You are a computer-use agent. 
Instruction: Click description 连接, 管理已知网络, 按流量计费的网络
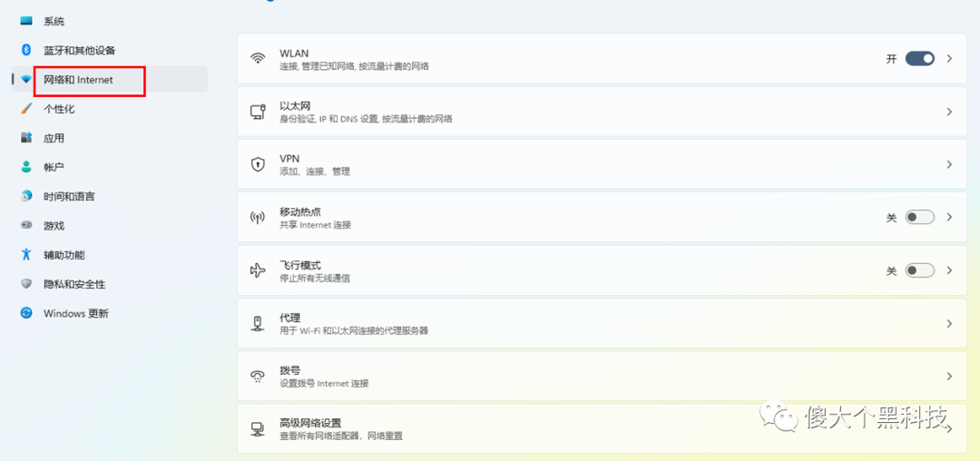click(355, 66)
